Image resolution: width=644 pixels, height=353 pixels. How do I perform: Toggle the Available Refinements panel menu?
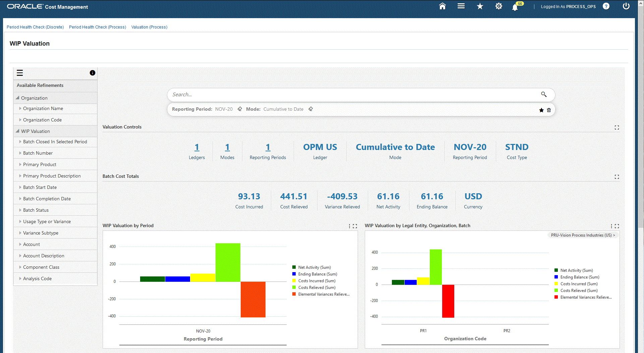pyautogui.click(x=20, y=73)
